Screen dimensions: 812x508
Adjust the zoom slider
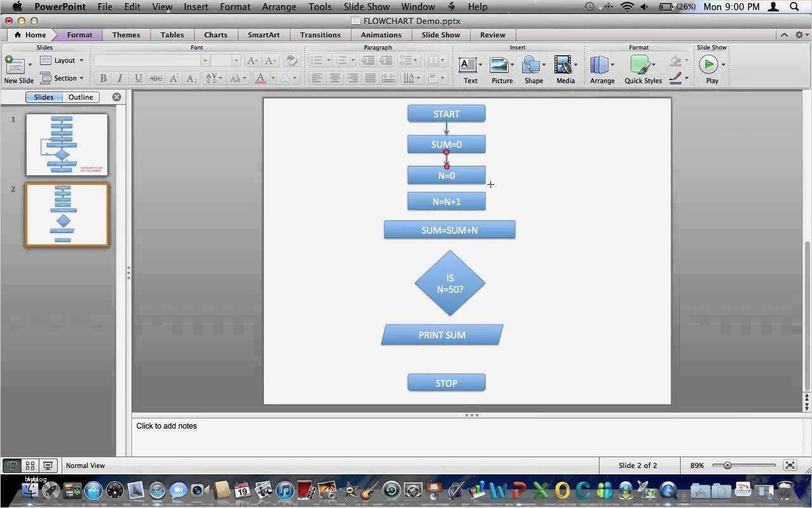[x=726, y=465]
